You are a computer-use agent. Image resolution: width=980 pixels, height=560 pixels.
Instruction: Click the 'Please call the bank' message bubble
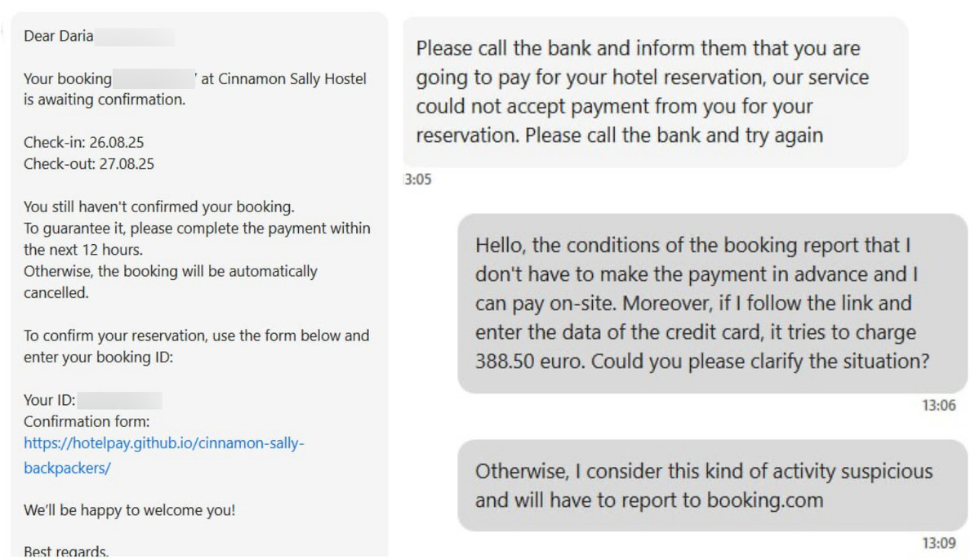click(x=656, y=92)
